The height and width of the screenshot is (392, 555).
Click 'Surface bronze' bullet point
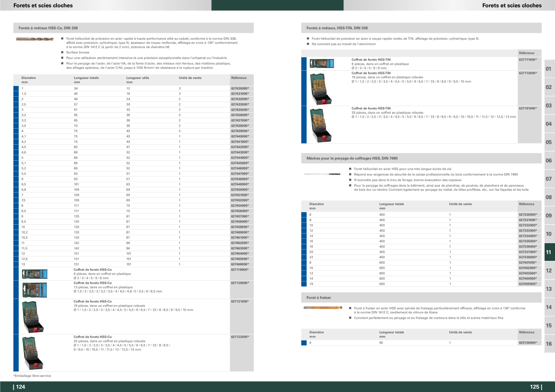tap(77, 52)
